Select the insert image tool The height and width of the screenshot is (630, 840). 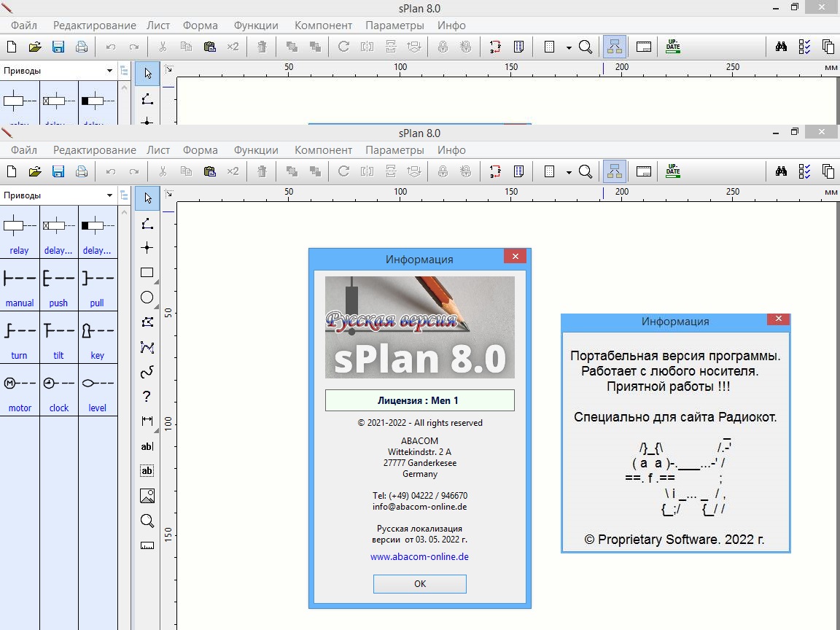(x=147, y=496)
